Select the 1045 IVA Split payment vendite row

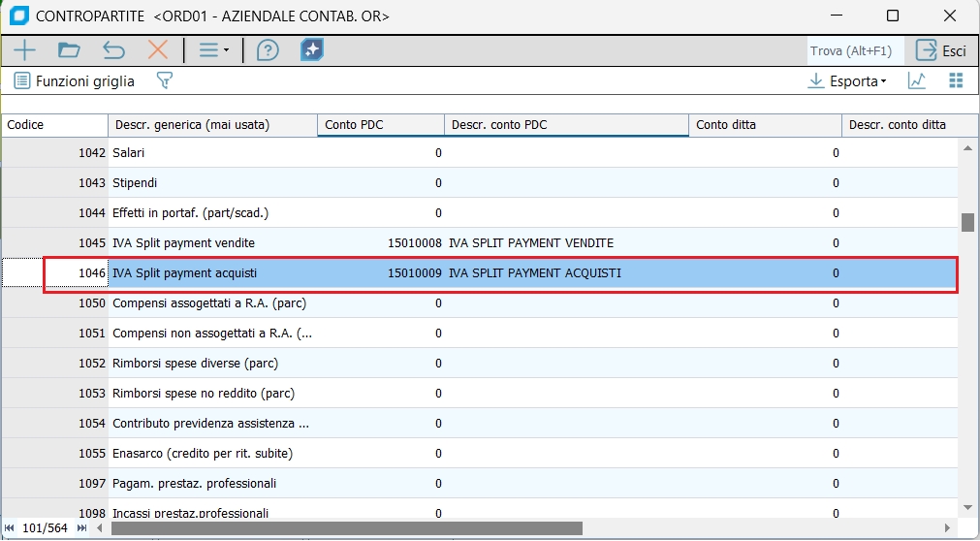[x=480, y=242]
